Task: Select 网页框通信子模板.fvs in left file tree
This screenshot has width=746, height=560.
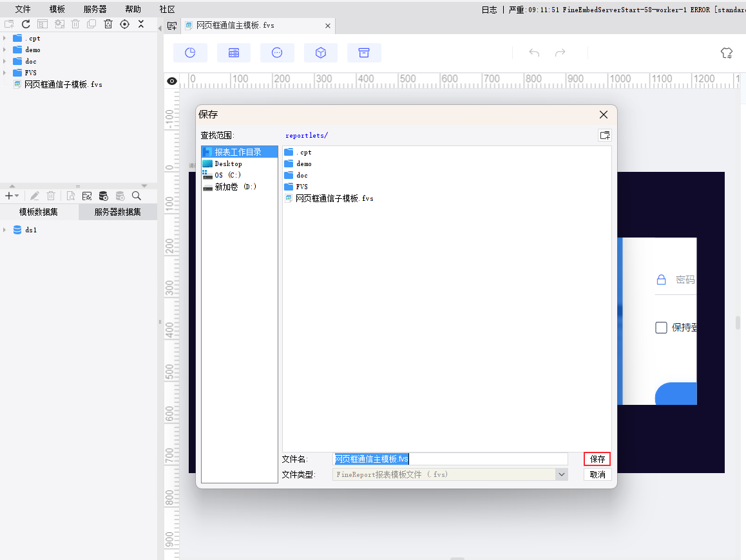Action: coord(58,84)
